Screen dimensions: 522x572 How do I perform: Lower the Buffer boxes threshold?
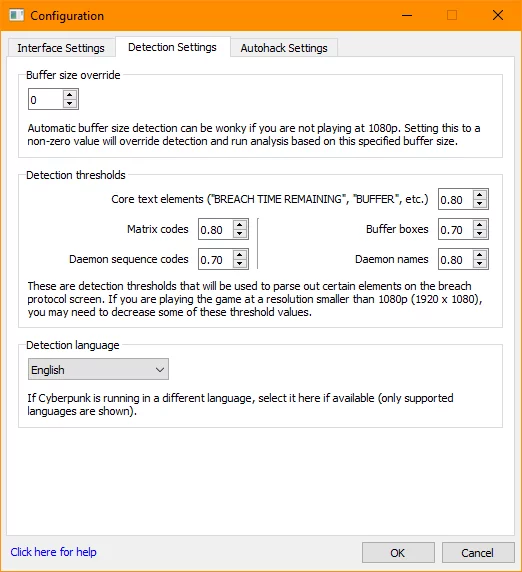(x=480, y=233)
